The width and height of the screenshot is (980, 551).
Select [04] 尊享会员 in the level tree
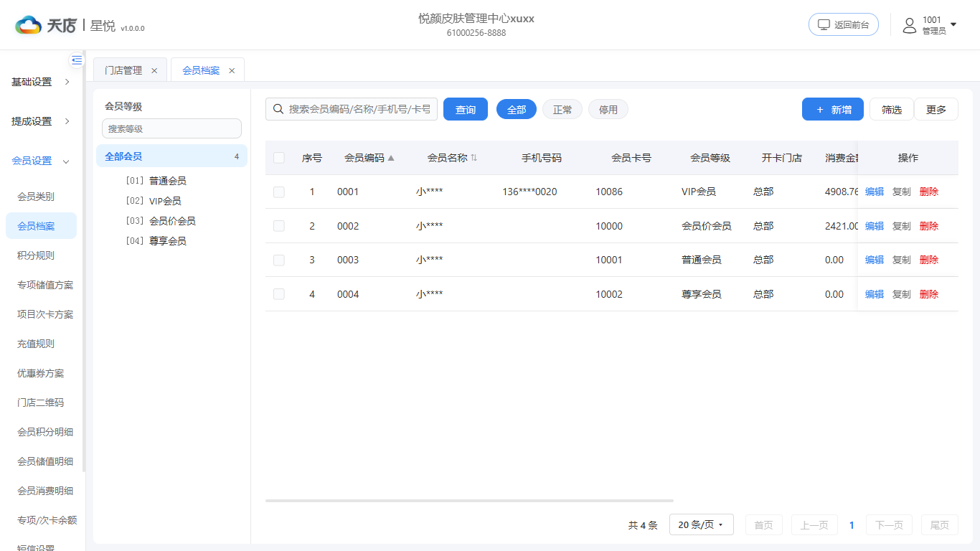(x=156, y=241)
